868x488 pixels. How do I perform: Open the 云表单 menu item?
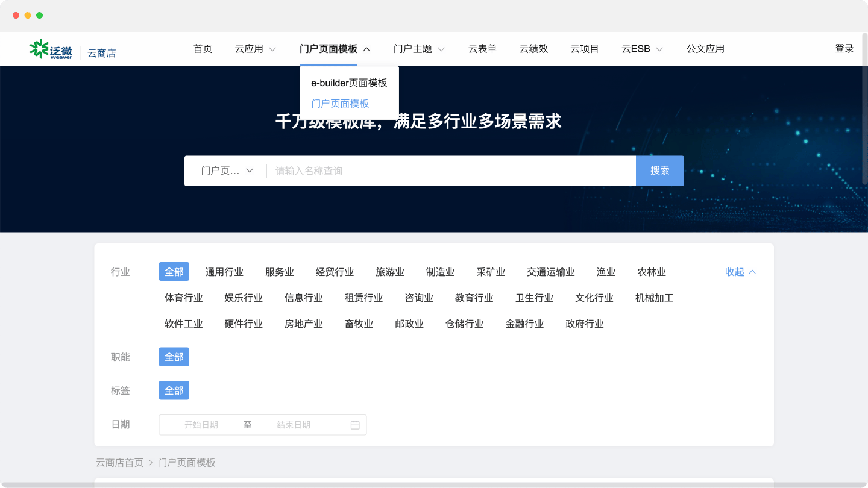(x=482, y=49)
